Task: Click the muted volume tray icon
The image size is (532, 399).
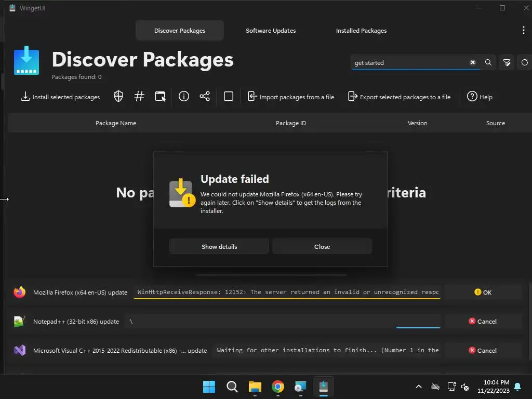Action: pos(465,387)
